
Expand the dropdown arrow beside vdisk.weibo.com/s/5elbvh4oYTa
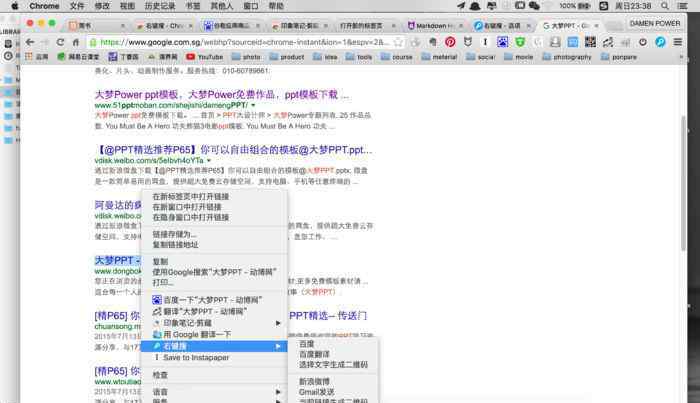pos(208,160)
